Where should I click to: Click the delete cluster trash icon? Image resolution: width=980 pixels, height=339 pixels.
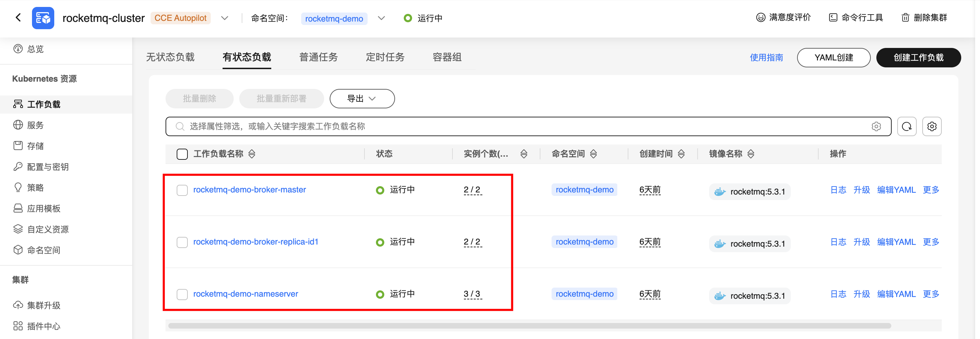tap(905, 17)
